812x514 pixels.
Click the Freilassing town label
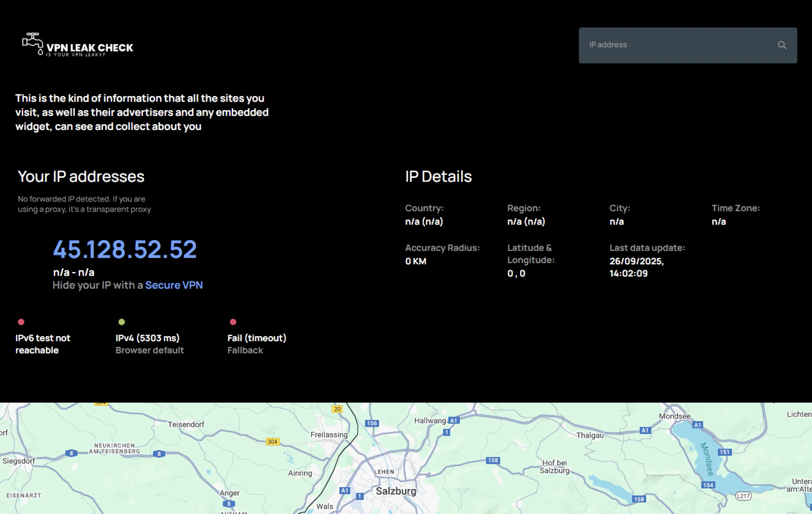coord(329,435)
